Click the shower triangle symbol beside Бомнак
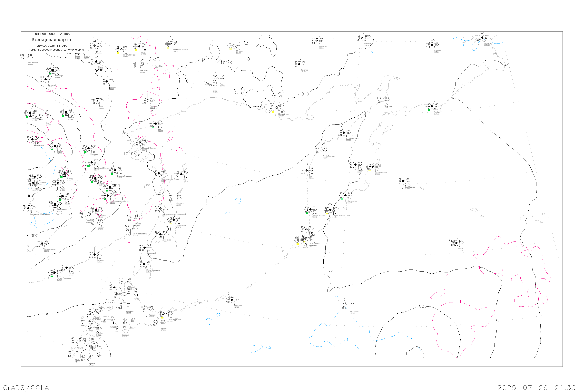 click(x=72, y=116)
